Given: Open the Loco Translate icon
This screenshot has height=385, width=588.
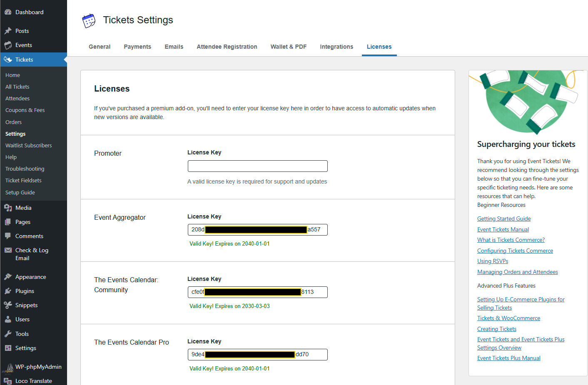Looking at the screenshot, I should (9, 380).
